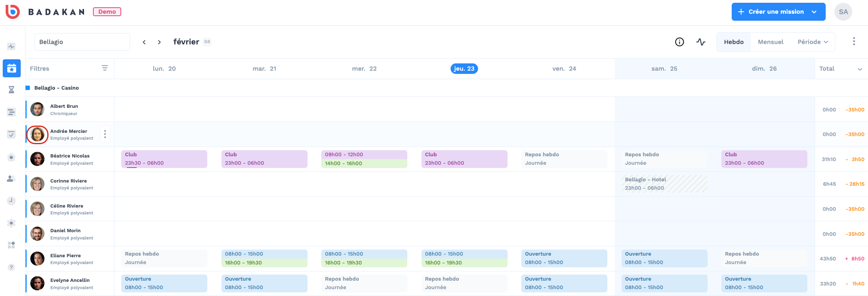The image size is (868, 296).
Task: Open the apps widgets sidebar icon
Action: pos(11,245)
